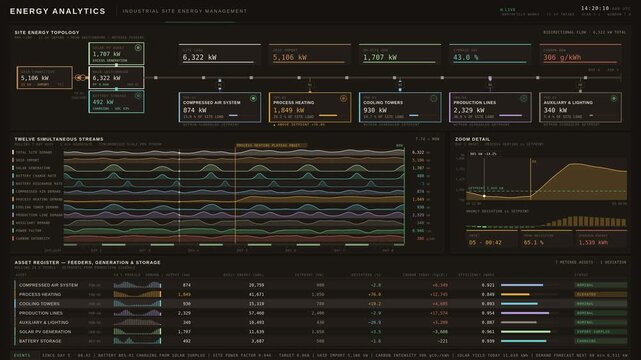This screenshot has height=360, width=641.
Task: Toggle the Production Line Demand stream legend
Action: click(38, 215)
